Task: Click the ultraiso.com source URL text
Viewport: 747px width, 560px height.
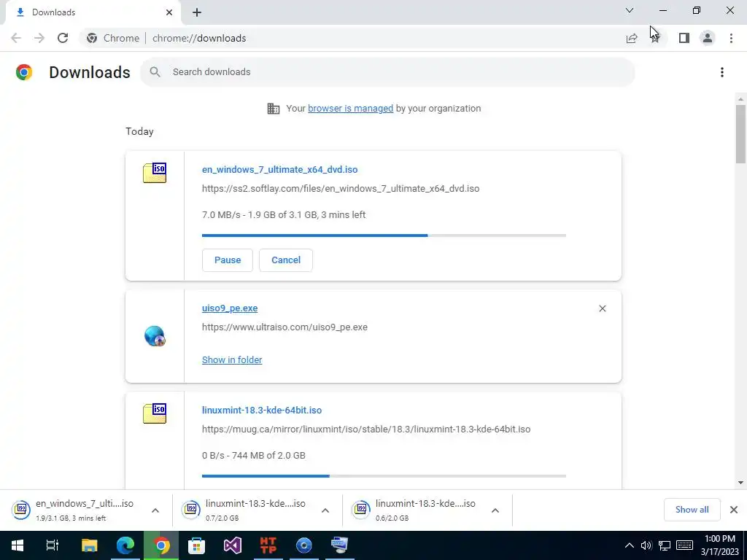Action: tap(285, 327)
